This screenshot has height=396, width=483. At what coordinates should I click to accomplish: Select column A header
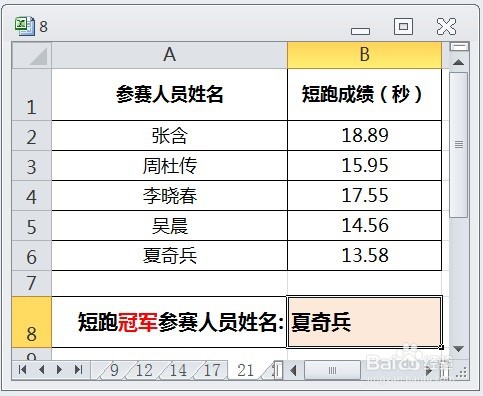point(169,55)
